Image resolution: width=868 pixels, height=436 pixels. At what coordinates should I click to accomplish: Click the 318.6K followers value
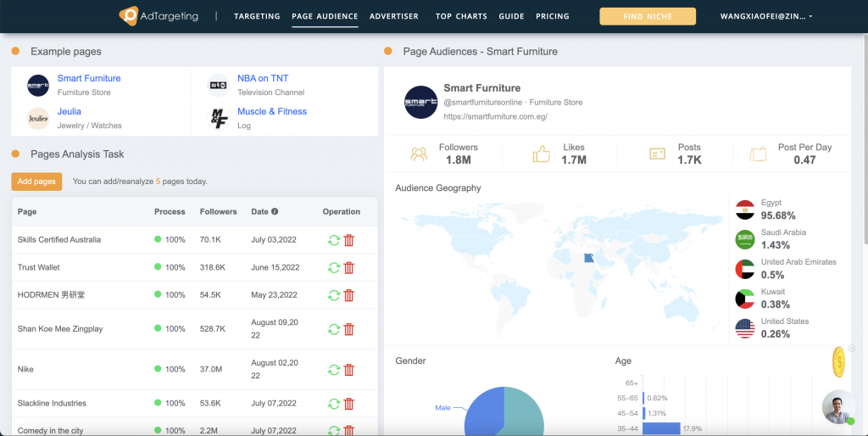(x=213, y=267)
